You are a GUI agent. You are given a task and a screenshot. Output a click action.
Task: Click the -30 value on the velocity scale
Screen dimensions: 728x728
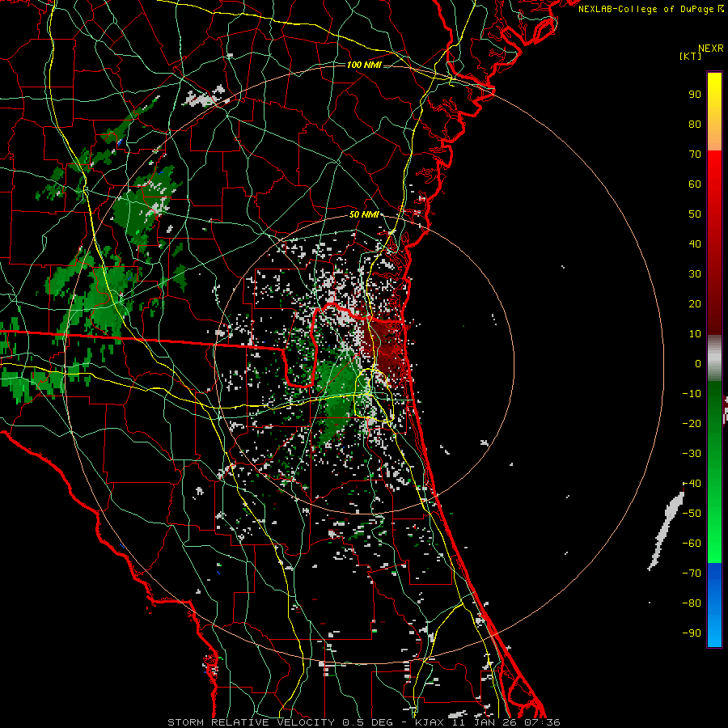click(692, 454)
